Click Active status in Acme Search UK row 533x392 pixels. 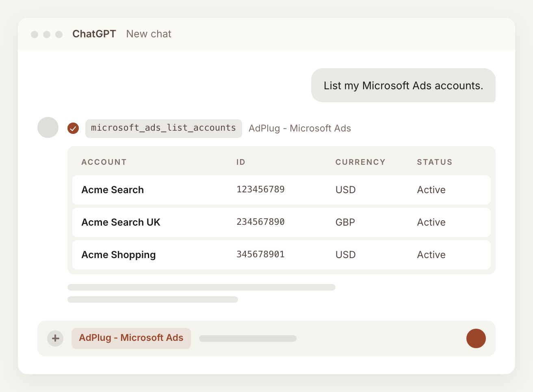(431, 222)
